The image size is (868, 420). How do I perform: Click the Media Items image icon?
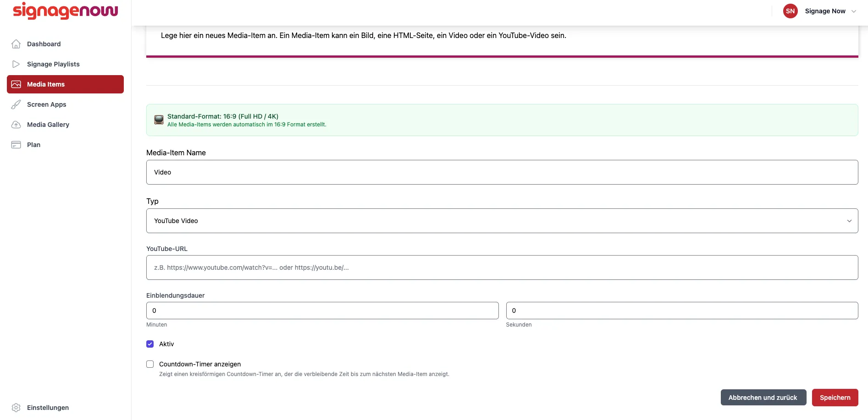pyautogui.click(x=16, y=84)
